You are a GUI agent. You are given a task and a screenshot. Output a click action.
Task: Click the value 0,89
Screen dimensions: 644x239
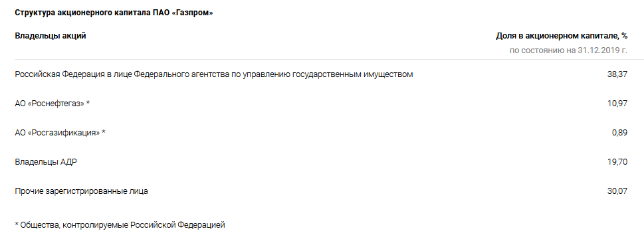[619, 133]
